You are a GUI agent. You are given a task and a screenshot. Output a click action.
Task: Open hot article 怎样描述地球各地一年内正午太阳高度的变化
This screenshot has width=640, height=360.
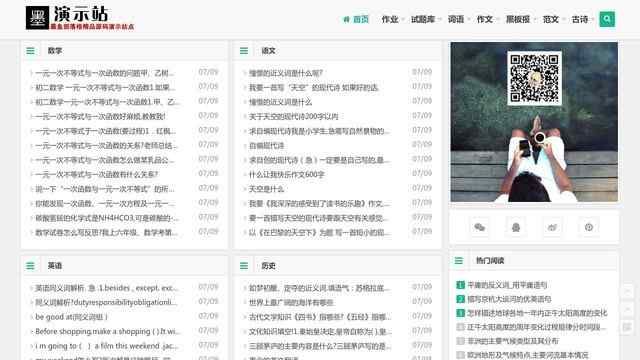click(x=537, y=313)
